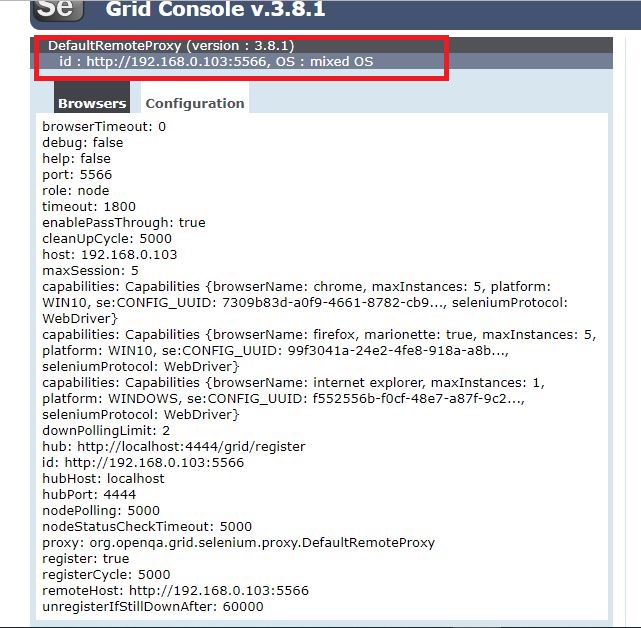The image size is (641, 628).
Task: Click the browserTimeout: 0 line
Action: [104, 126]
